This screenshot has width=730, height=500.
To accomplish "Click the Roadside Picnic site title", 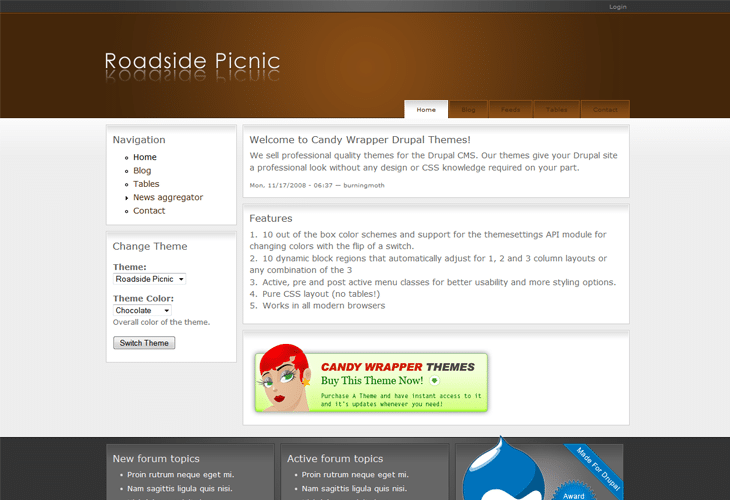I will tap(192, 61).
